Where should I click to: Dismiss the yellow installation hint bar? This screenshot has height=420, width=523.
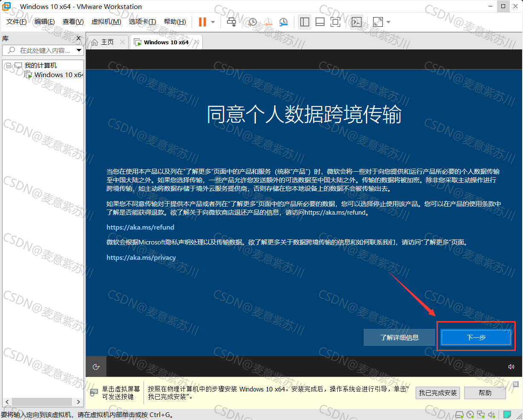click(x=516, y=384)
